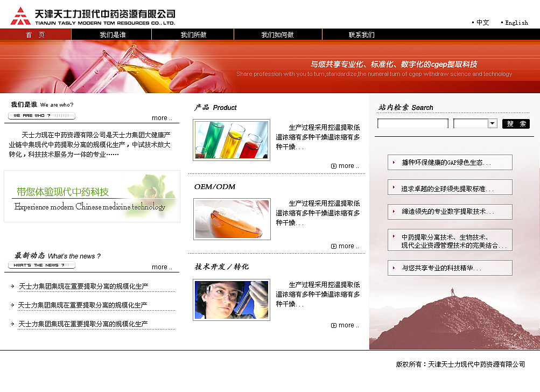540x392 pixels.
Task: Open the 联系我们 menu item
Action: click(x=360, y=34)
